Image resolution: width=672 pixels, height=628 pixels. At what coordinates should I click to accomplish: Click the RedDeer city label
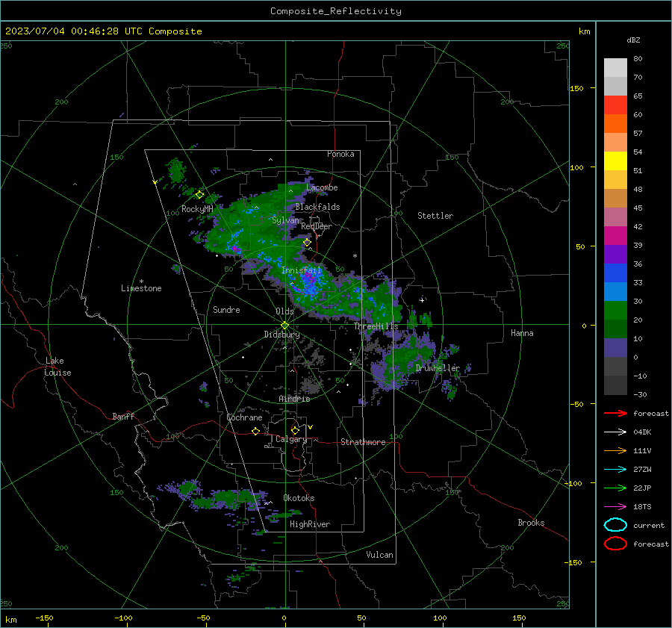pyautogui.click(x=317, y=226)
